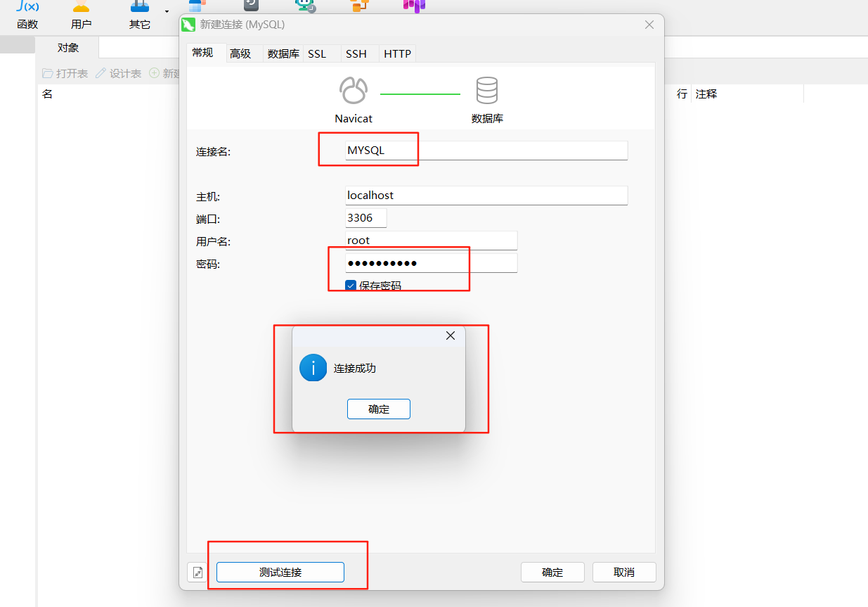This screenshot has width=868, height=607.
Task: Click the green Navicat icon in dialog title
Action: tap(188, 25)
